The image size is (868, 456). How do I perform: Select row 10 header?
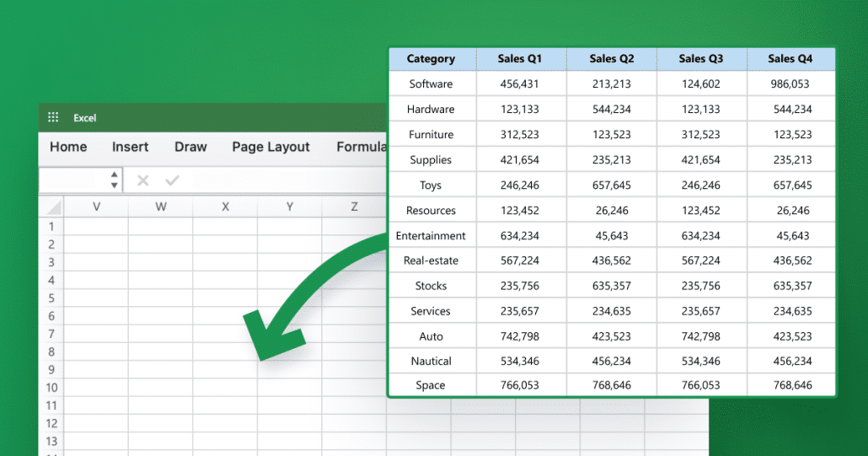coord(51,388)
